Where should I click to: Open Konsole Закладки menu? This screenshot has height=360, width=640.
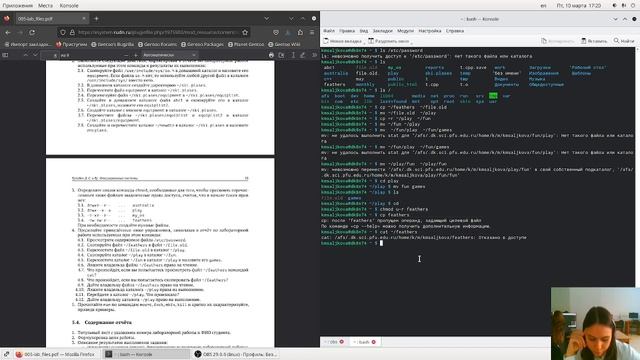[382, 31]
